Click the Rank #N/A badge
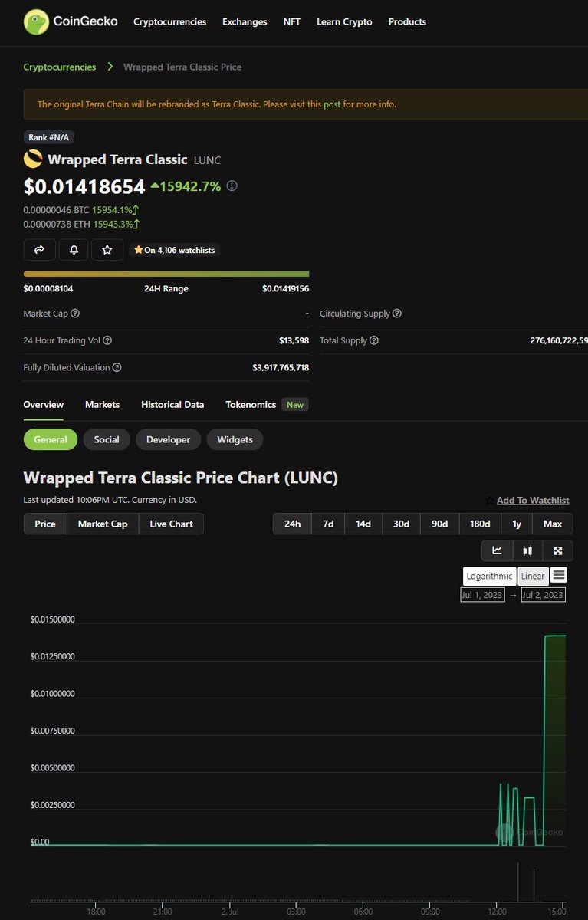Screen dimensions: 588x920 pyautogui.click(x=49, y=137)
